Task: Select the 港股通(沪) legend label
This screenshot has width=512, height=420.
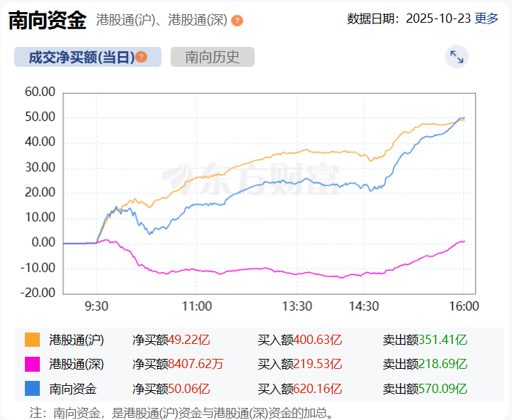Action: click(76, 340)
